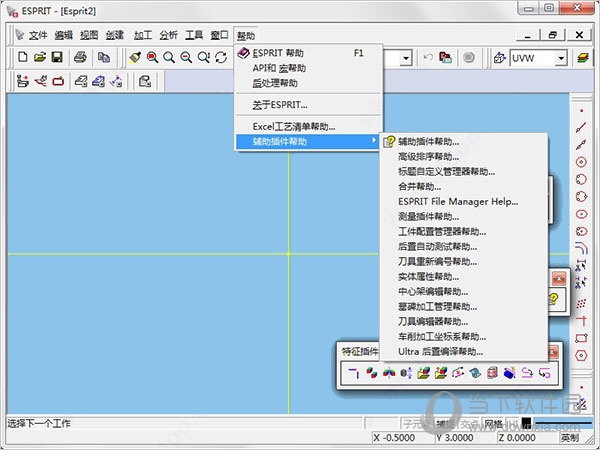Choose 车削加工坐标系帮助... submenu entry

463,336
